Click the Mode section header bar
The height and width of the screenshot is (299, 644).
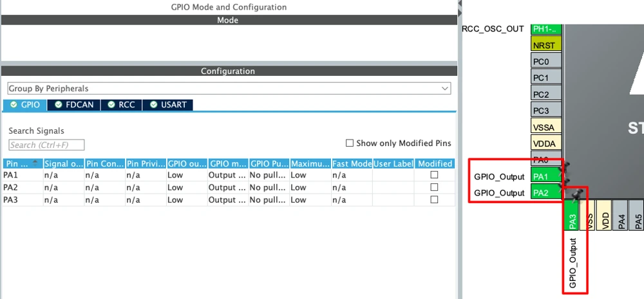(229, 20)
